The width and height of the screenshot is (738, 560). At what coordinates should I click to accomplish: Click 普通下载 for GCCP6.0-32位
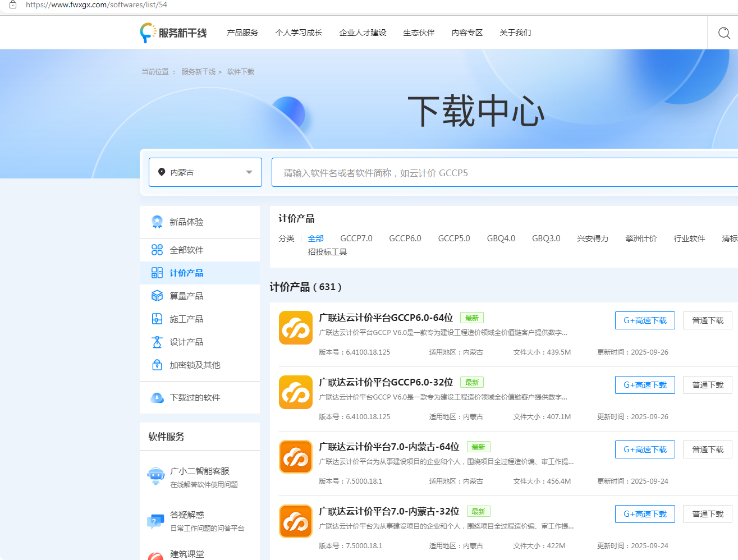click(708, 385)
